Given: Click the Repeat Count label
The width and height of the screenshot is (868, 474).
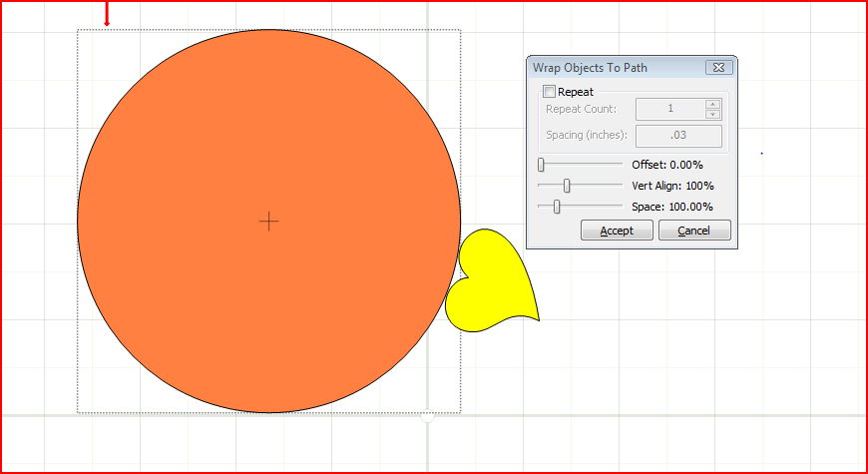Looking at the screenshot, I should tap(581, 109).
